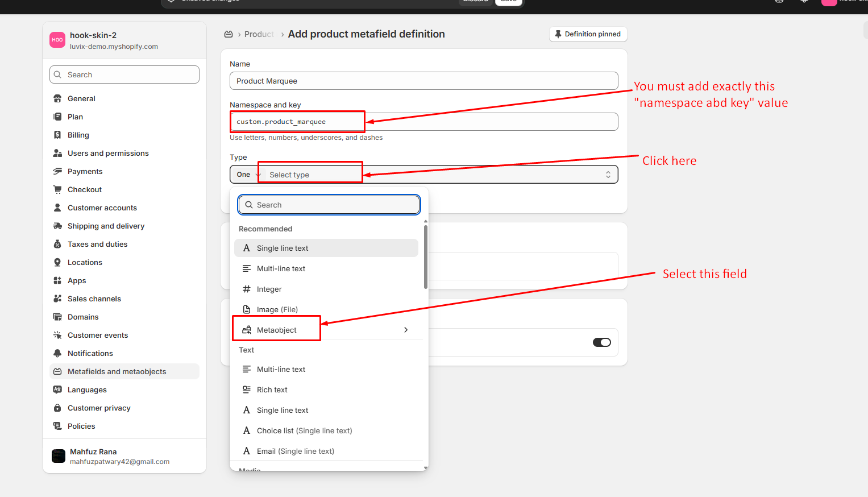Click the metafields breadcrumb icon
Image resolution: width=868 pixels, height=497 pixels.
[229, 34]
